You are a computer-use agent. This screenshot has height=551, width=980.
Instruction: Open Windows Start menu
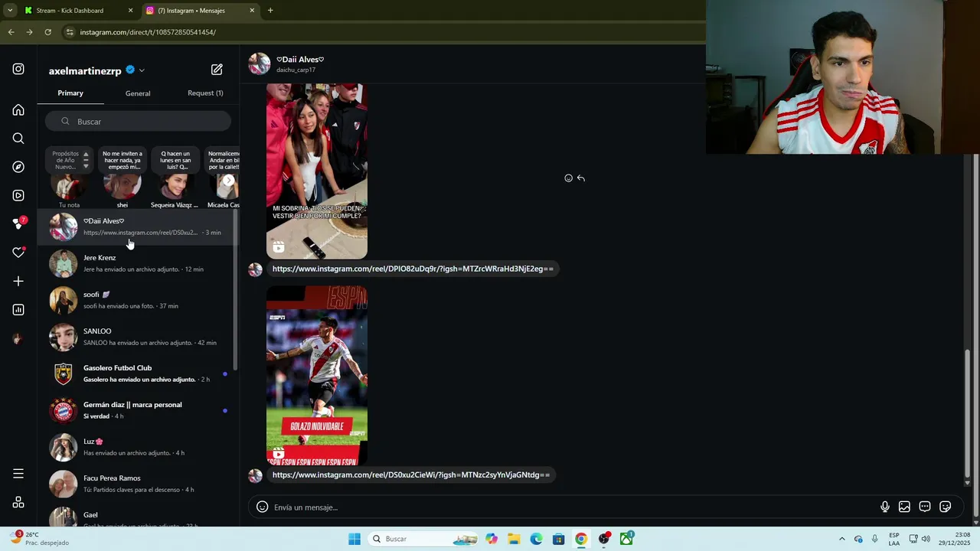tap(354, 539)
